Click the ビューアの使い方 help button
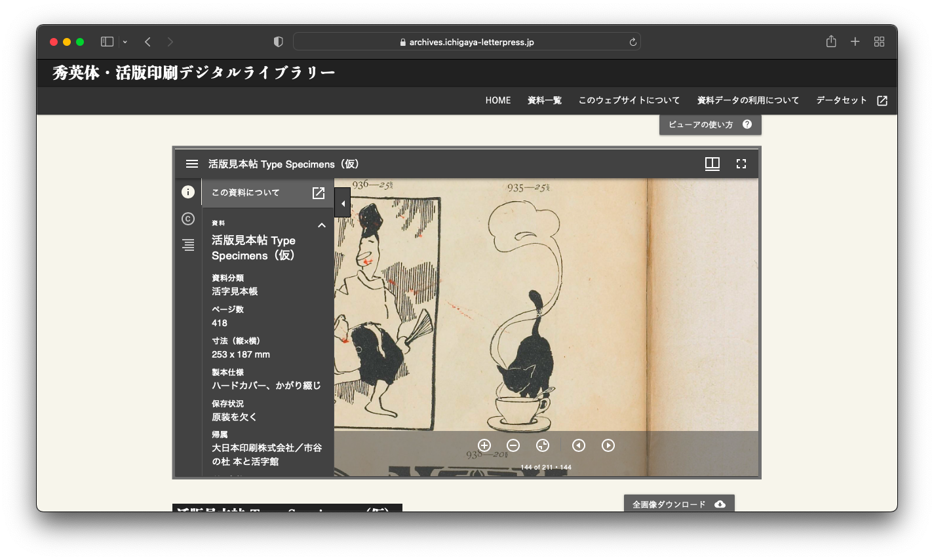This screenshot has width=934, height=560. tap(710, 124)
